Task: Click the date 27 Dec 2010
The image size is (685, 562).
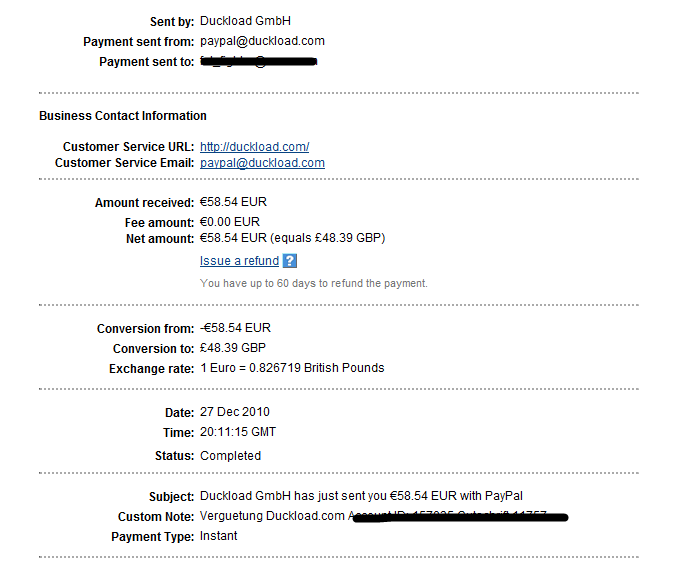Action: point(235,412)
